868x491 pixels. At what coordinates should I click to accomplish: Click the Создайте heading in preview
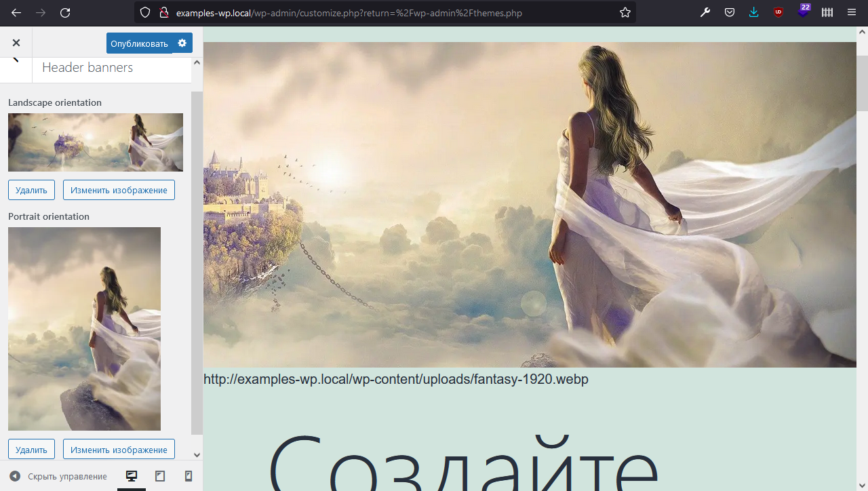coord(463,461)
